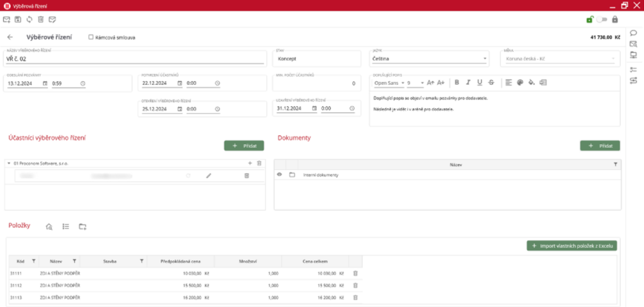Click Import vlastních položek z Excelu
Image resolution: width=644 pixels, height=307 pixels.
572,245
